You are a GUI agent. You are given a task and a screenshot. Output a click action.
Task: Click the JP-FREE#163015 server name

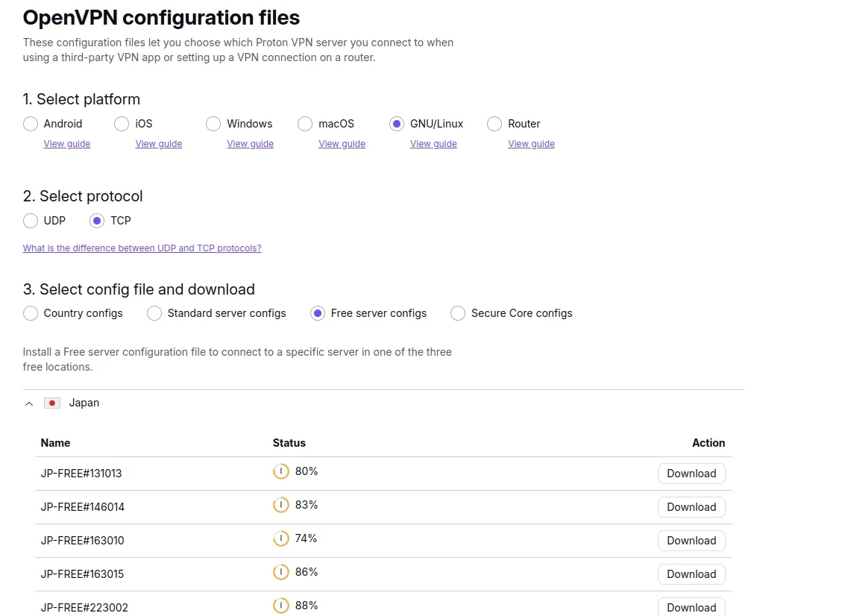click(x=82, y=573)
